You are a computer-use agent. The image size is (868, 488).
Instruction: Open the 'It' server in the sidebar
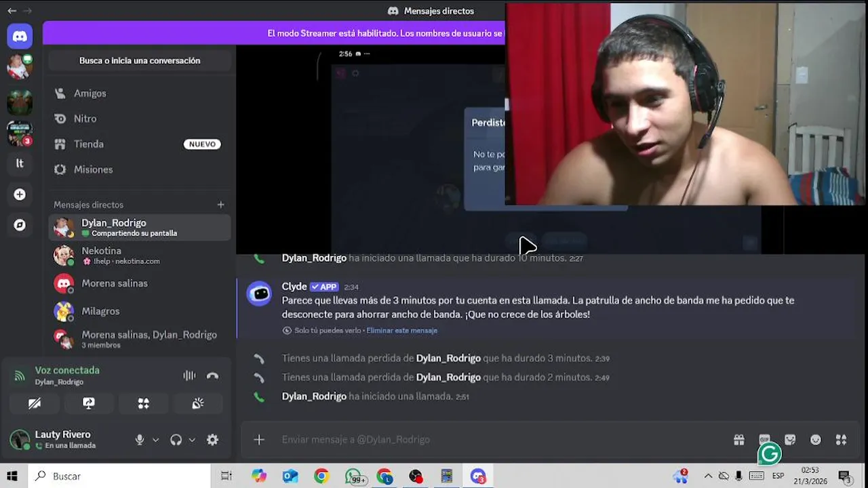coord(20,163)
